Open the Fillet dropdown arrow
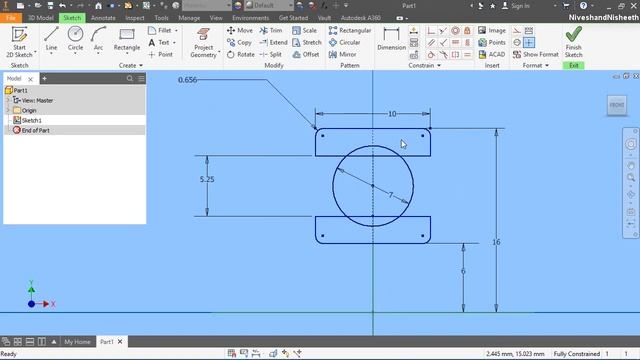640x360 pixels. 176,31
